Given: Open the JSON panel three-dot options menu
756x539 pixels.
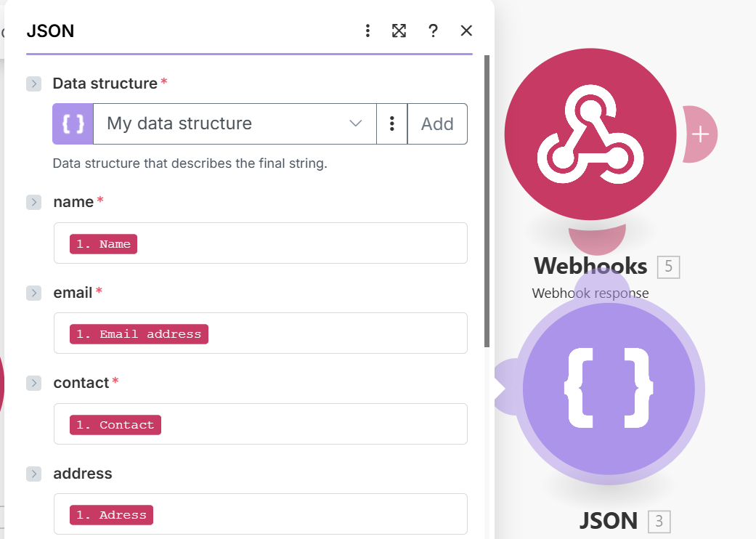Looking at the screenshot, I should coord(367,31).
